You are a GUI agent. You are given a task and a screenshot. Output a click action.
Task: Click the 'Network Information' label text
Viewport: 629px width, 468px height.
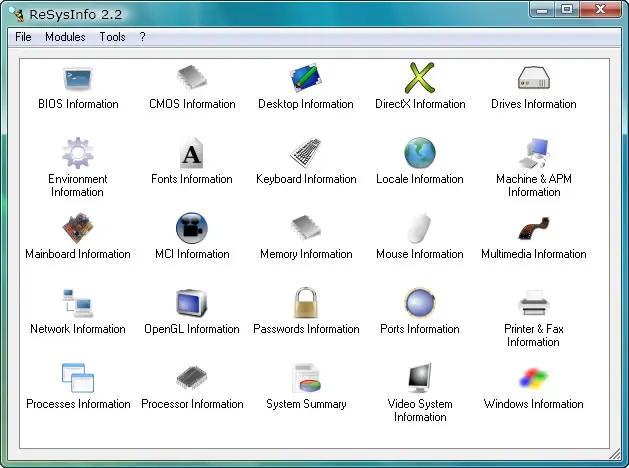pyautogui.click(x=78, y=329)
